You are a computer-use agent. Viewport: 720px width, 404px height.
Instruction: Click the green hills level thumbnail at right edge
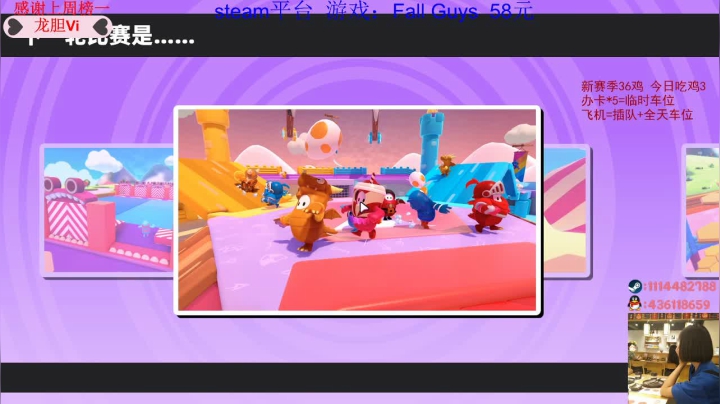[701, 210]
